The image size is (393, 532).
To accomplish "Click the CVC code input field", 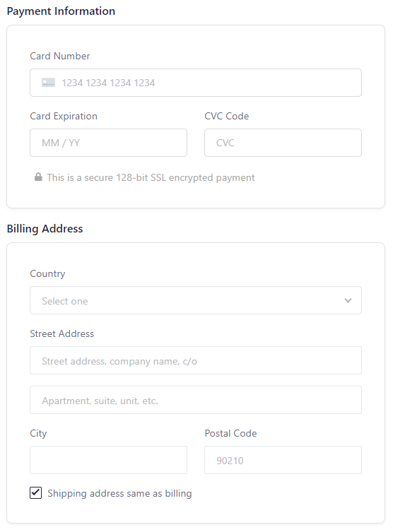I will [283, 143].
